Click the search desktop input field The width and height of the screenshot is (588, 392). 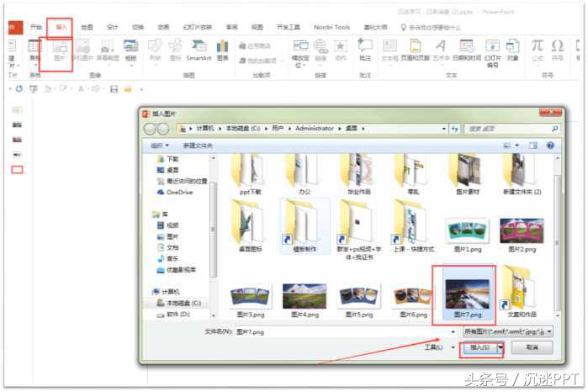(511, 129)
